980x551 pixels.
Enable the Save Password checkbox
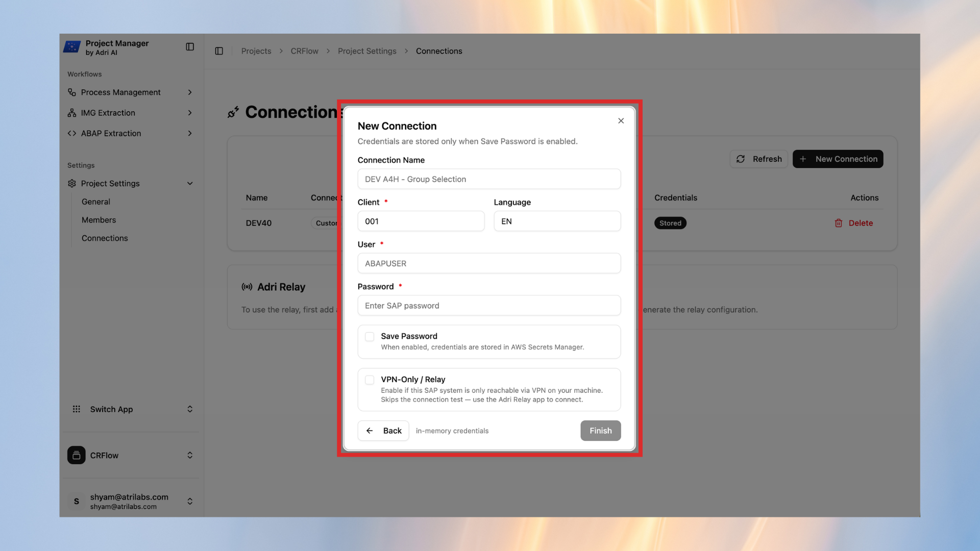369,337
